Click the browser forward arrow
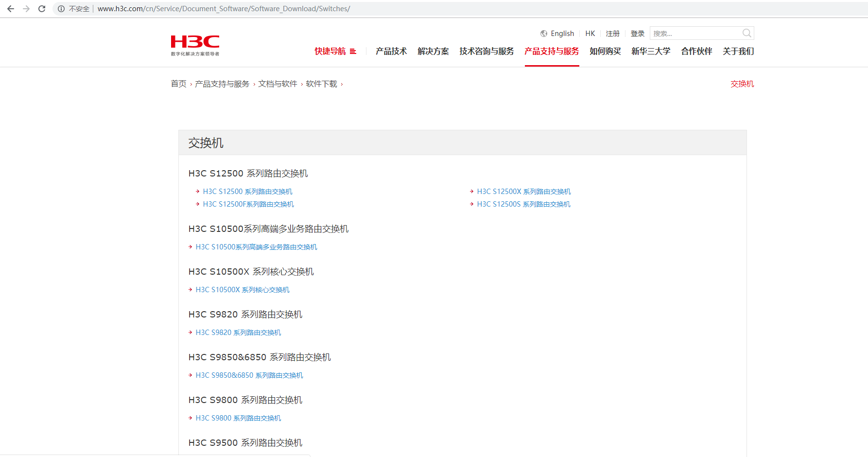This screenshot has height=457, width=868. coord(26,9)
